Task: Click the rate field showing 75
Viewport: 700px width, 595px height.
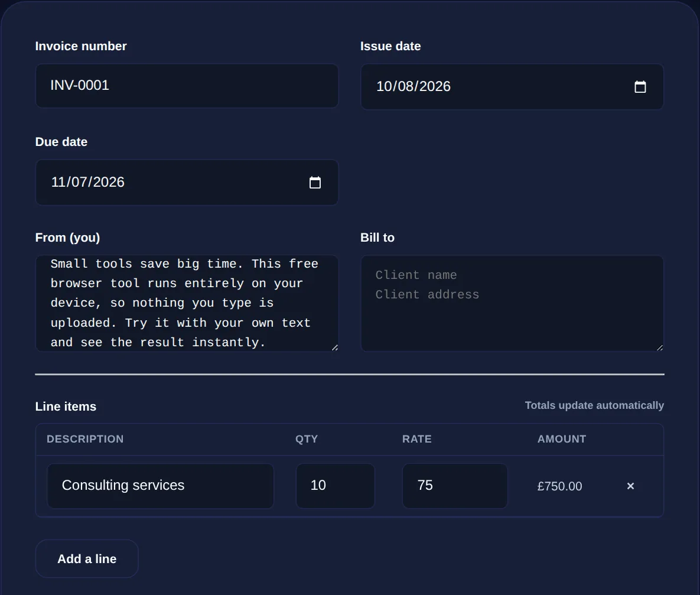Action: point(455,486)
